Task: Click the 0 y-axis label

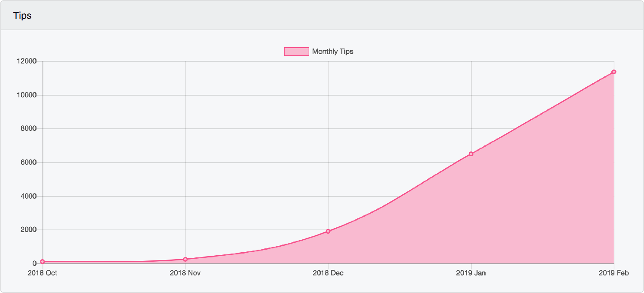Action: click(35, 263)
